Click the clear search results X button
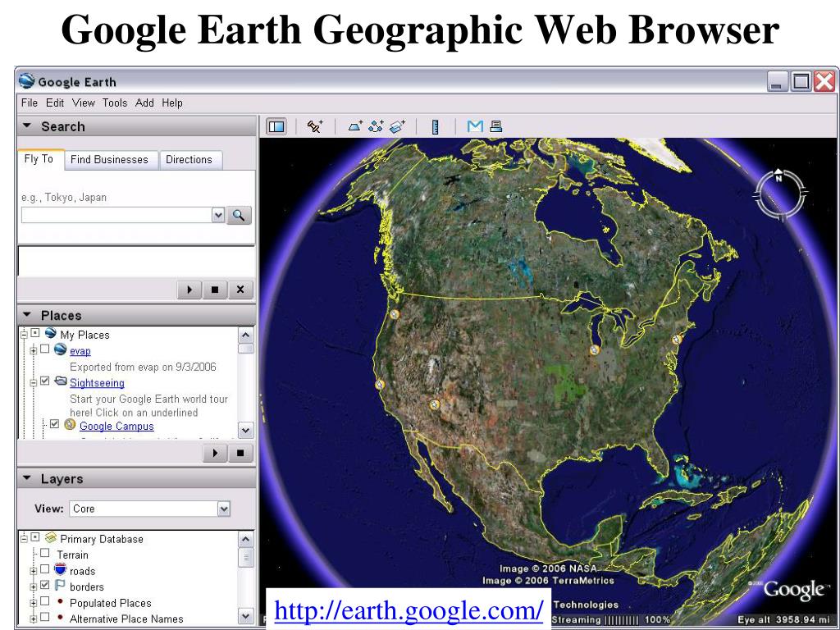This screenshot has width=840, height=630. 240,290
